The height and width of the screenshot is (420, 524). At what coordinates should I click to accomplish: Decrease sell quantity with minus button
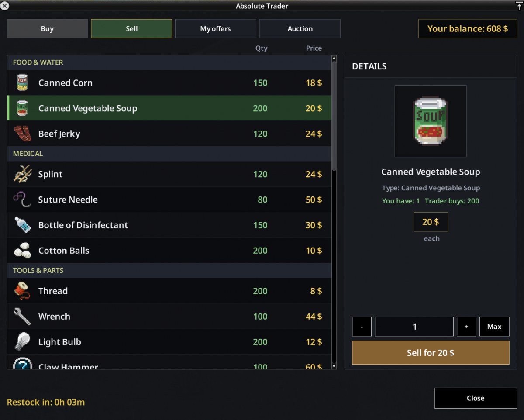click(362, 327)
